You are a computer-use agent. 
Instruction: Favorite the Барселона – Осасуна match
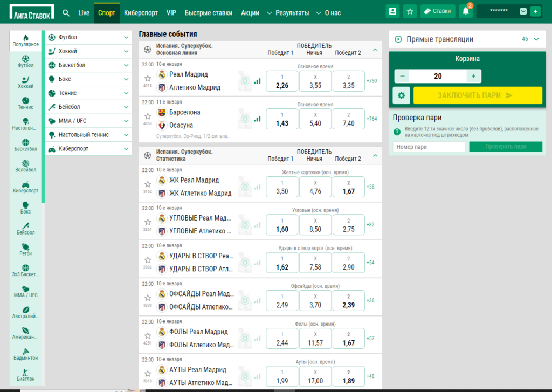tap(148, 116)
